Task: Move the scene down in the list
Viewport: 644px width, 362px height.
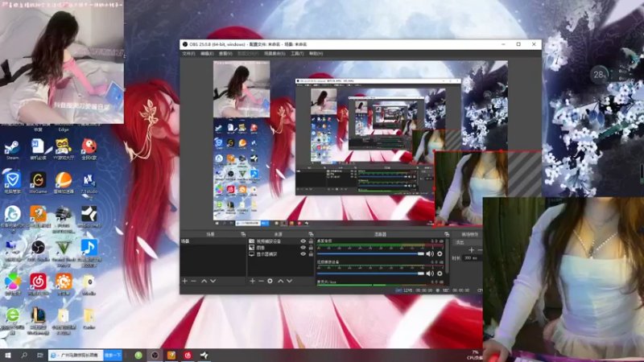Action: pyautogui.click(x=213, y=281)
